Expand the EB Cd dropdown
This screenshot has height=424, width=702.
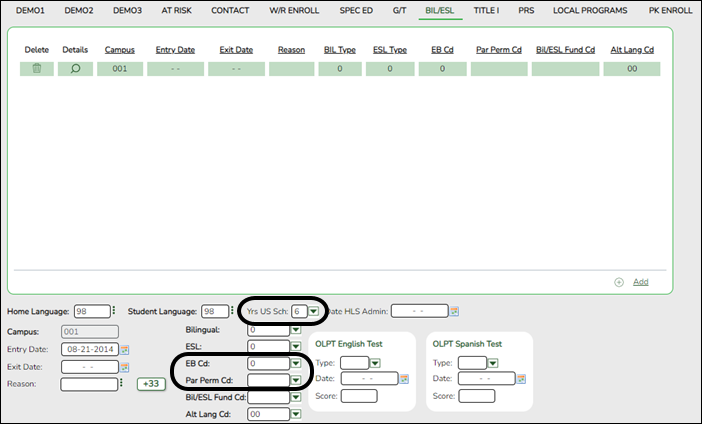click(296, 363)
